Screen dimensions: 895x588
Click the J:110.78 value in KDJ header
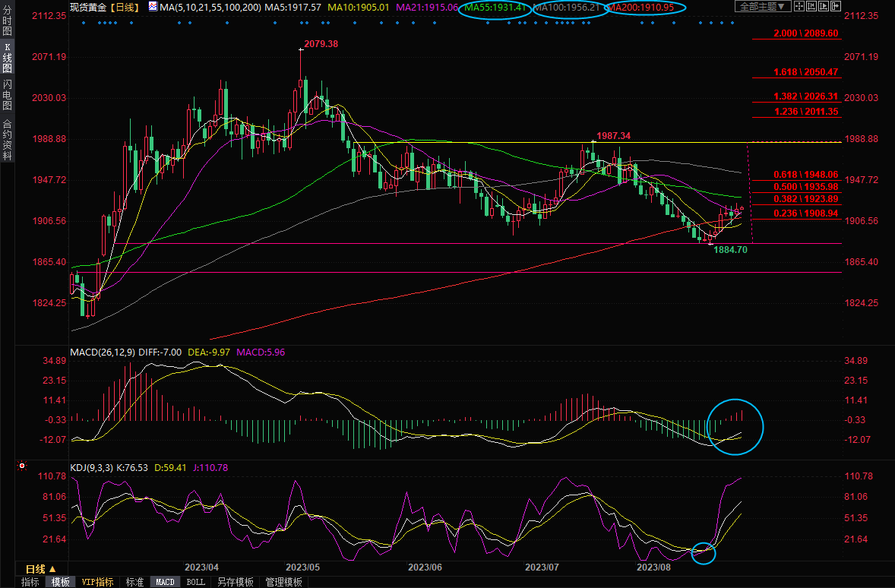pyautogui.click(x=210, y=467)
